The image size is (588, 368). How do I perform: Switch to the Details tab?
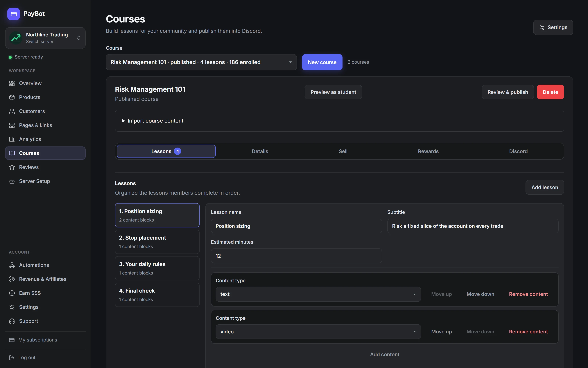(x=260, y=151)
